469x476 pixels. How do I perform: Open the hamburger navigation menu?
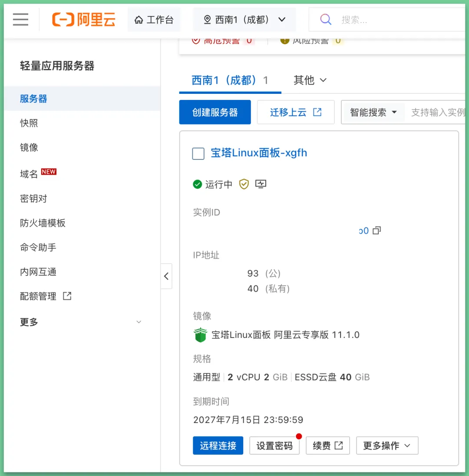[x=20, y=20]
